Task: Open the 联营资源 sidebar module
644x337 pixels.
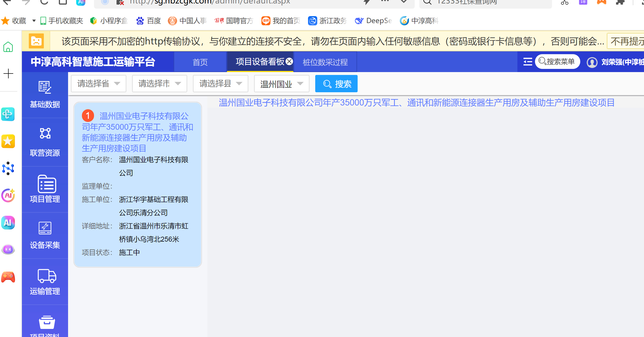Action: pos(45,142)
